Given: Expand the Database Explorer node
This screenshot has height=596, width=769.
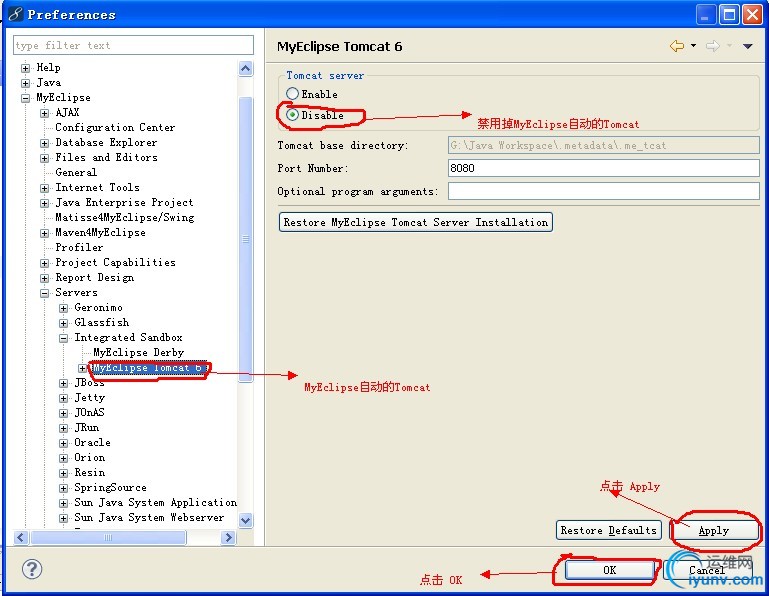Looking at the screenshot, I should click(45, 143).
